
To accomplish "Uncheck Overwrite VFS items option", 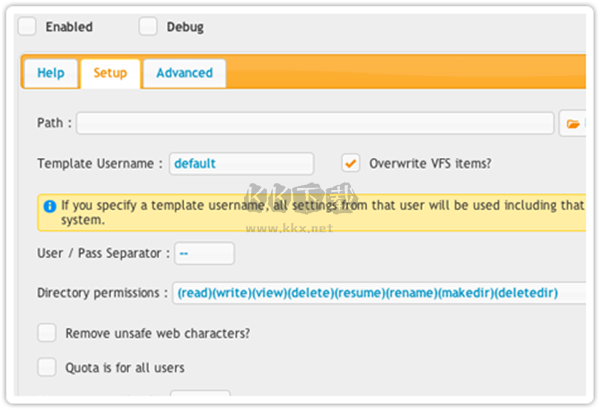I will click(350, 162).
